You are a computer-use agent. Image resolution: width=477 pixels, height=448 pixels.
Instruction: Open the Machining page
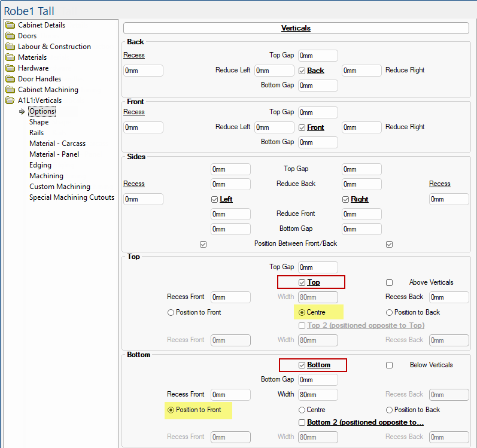[46, 176]
